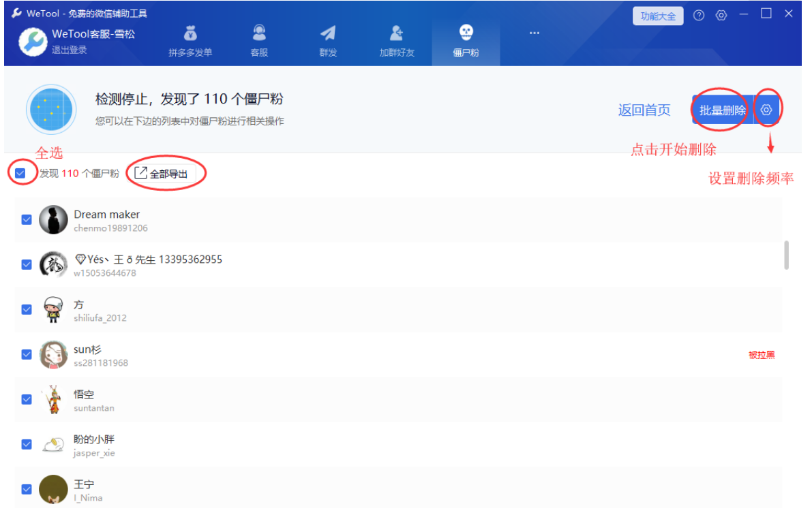Viewport: 812px width, 517px height.
Task: Click the WeTool wrench logo in title bar
Action: 16,13
